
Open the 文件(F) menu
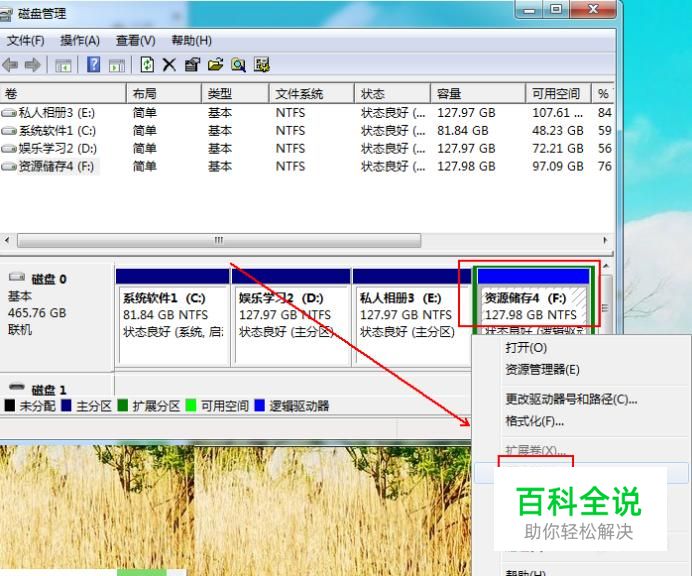coord(26,41)
